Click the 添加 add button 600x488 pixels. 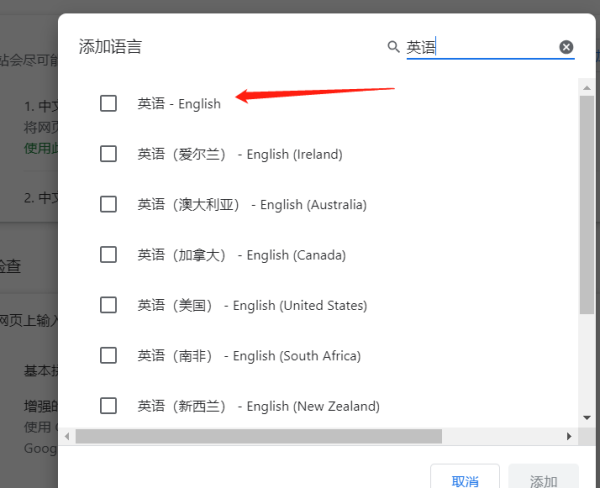coord(543,480)
